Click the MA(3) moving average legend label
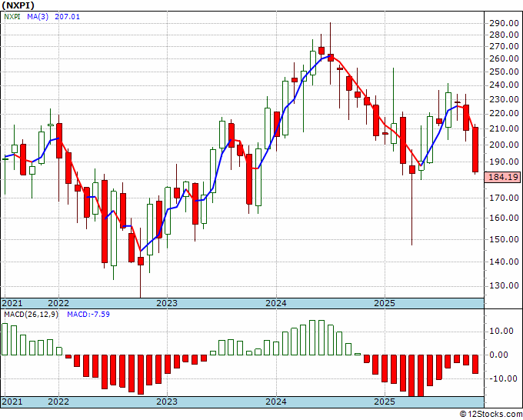Image resolution: width=523 pixels, height=420 pixels. [38, 16]
